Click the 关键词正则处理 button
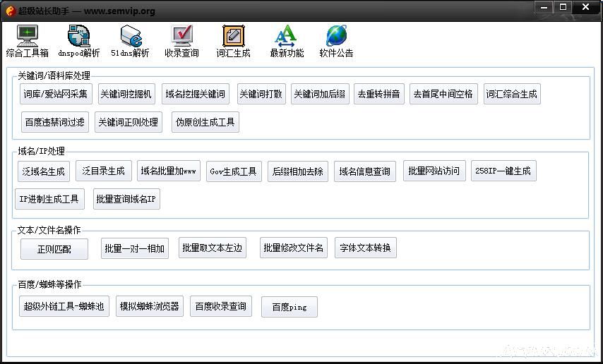This screenshot has width=603, height=364. tap(129, 122)
